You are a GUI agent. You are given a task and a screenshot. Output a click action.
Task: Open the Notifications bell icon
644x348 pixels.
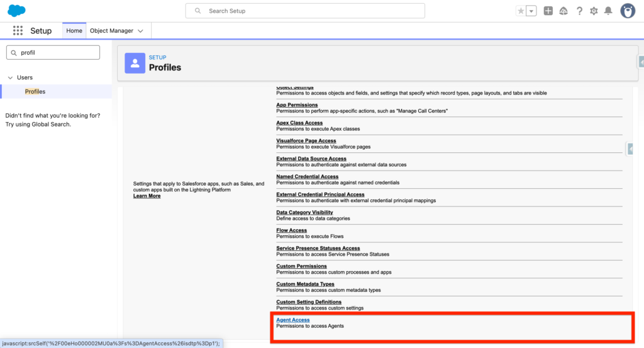pyautogui.click(x=608, y=11)
